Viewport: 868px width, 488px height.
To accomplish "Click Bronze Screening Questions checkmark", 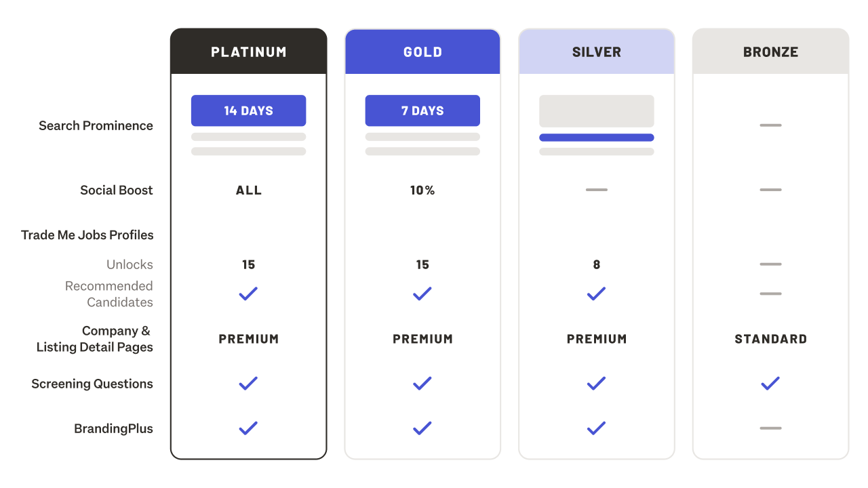I will click(770, 384).
